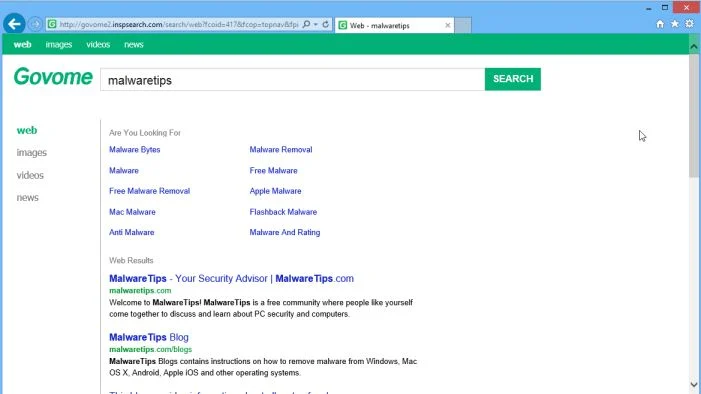Viewport: 701px width, 394px height.
Task: Select 'videos' in the green top navigation bar
Action: coord(98,45)
